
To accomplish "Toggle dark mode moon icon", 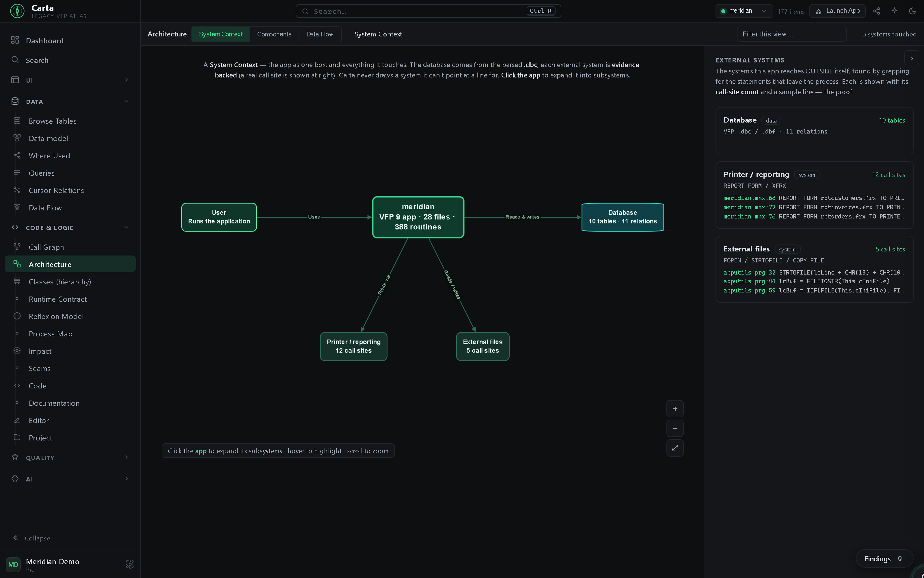I will point(912,11).
